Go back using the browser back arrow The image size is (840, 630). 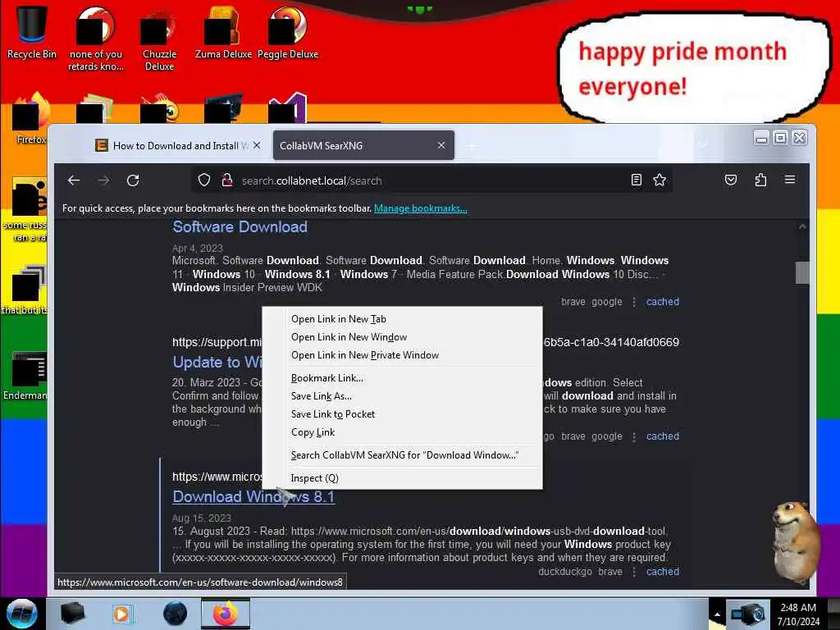coord(74,180)
